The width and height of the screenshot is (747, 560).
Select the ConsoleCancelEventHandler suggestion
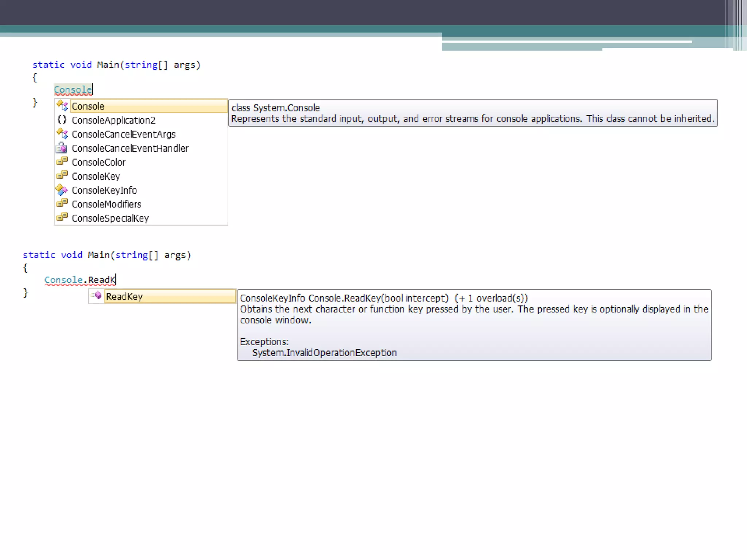(x=130, y=148)
